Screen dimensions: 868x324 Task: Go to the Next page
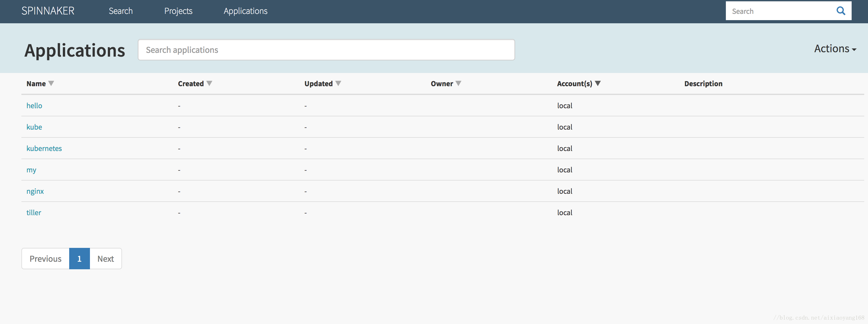tap(106, 259)
